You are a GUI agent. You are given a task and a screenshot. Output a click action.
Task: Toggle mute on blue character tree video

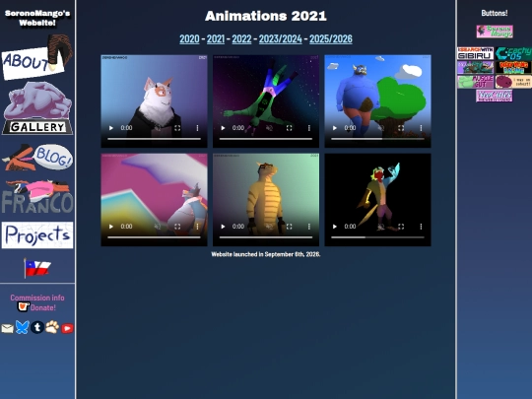pos(381,128)
